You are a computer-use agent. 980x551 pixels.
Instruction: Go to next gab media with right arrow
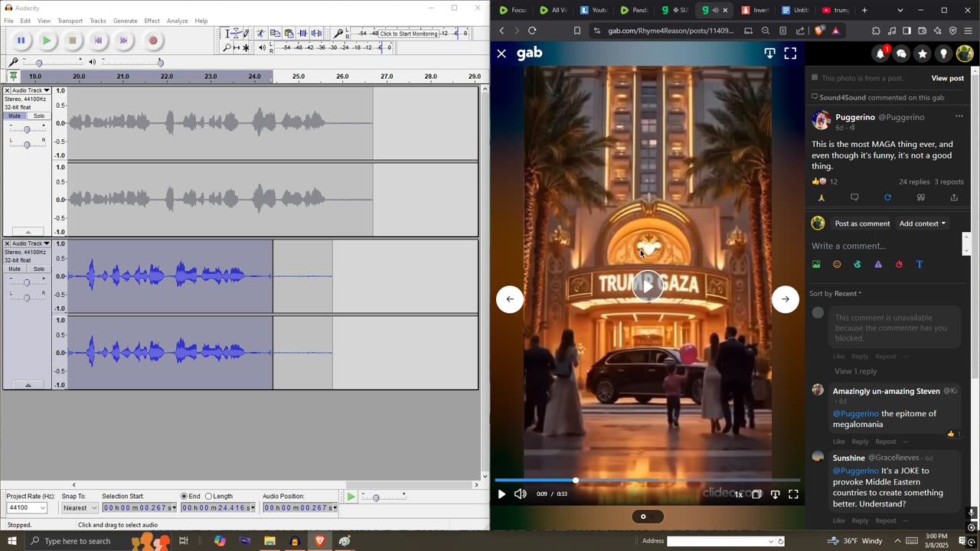click(785, 299)
